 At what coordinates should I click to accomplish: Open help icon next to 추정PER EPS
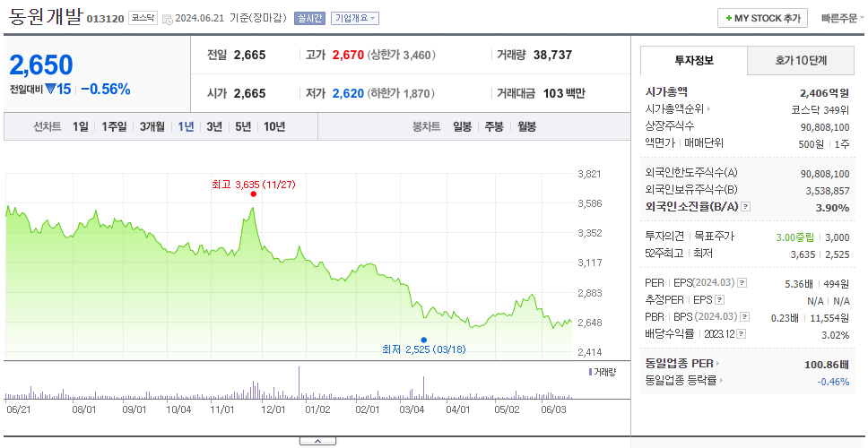(719, 300)
